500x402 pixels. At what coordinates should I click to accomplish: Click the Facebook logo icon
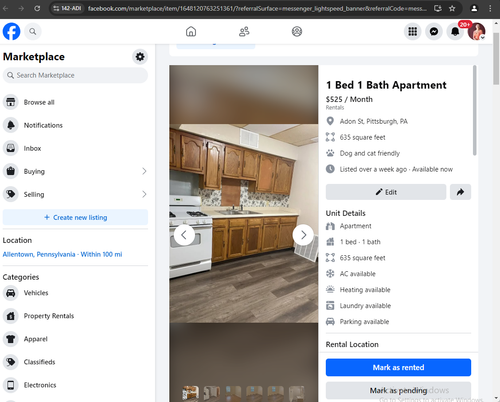[11, 31]
